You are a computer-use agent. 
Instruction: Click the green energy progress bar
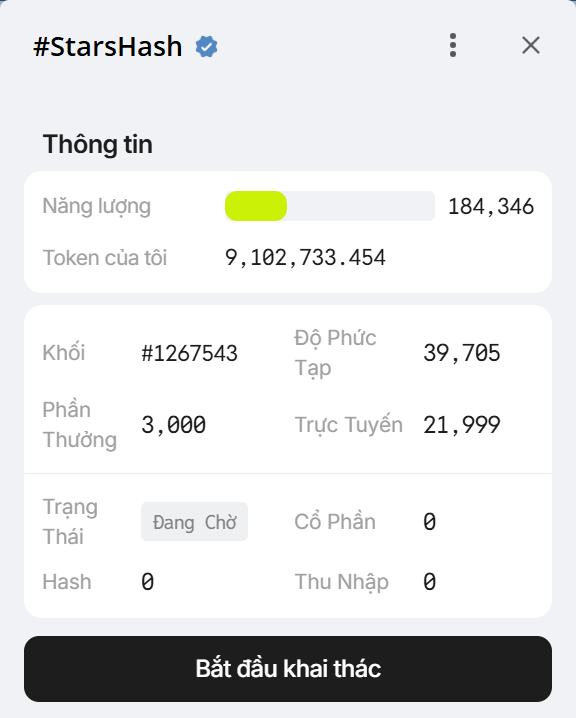(x=330, y=206)
